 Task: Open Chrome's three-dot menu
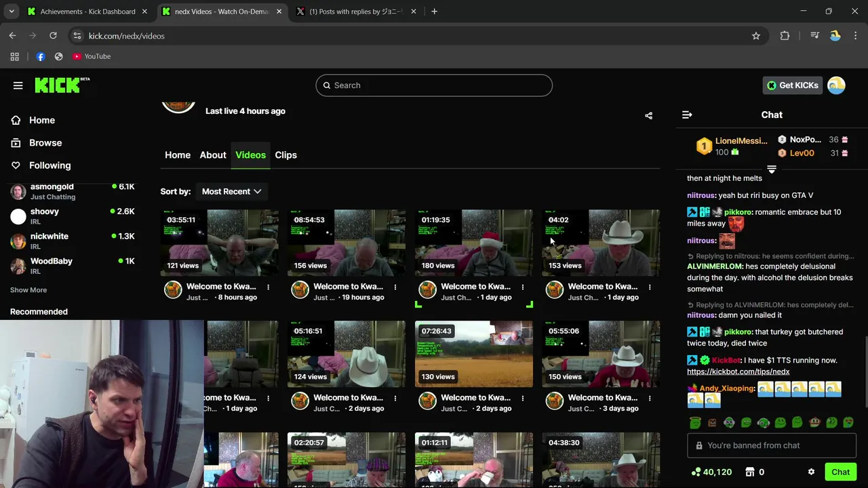tap(855, 36)
